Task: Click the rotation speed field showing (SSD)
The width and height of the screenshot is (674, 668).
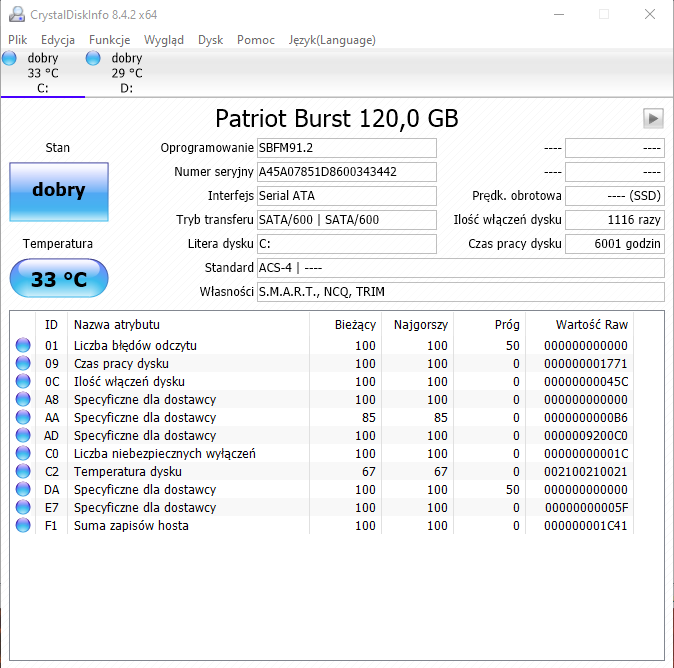Action: [615, 196]
